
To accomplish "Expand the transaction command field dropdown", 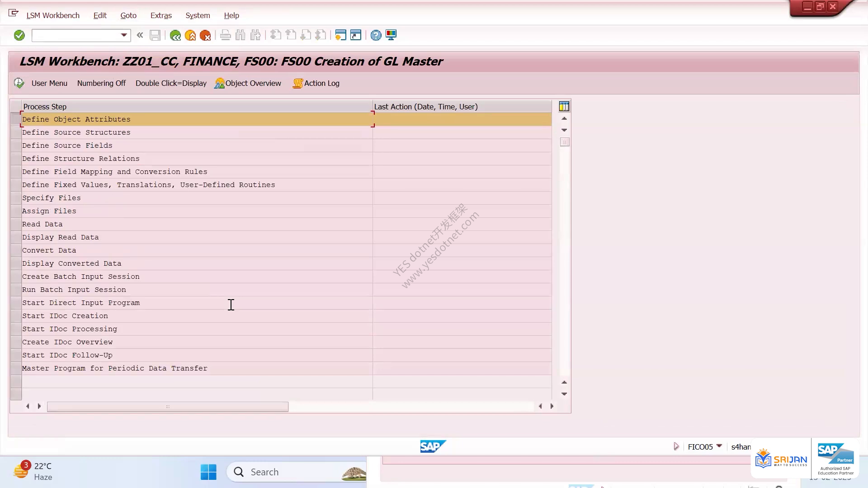I will [x=124, y=35].
